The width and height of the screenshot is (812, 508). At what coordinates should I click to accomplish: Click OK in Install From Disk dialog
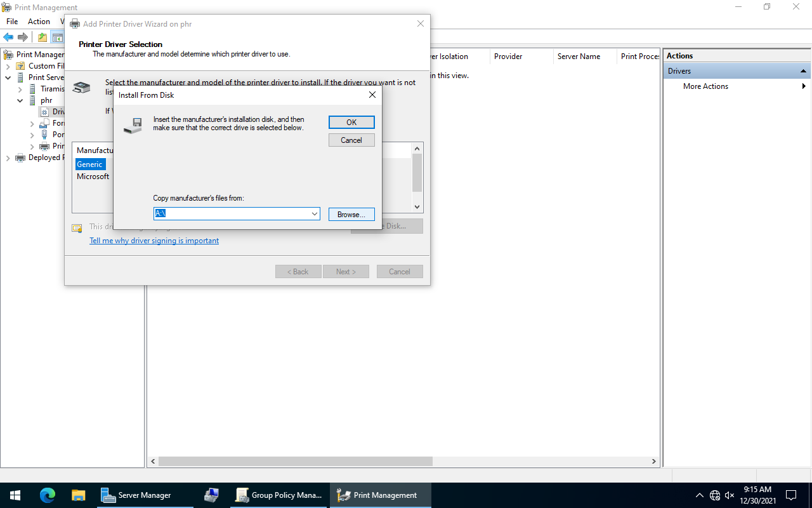(x=351, y=122)
